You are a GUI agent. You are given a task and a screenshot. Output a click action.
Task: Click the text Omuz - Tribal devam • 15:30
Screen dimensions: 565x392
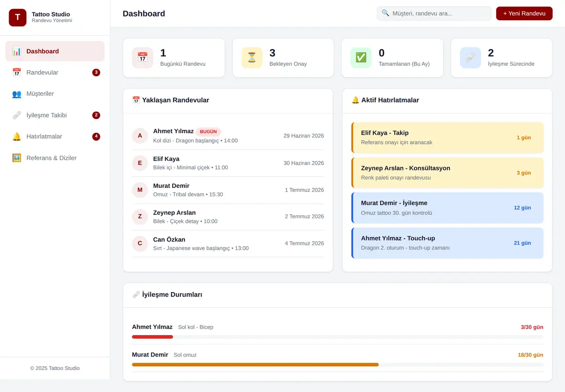pos(188,194)
